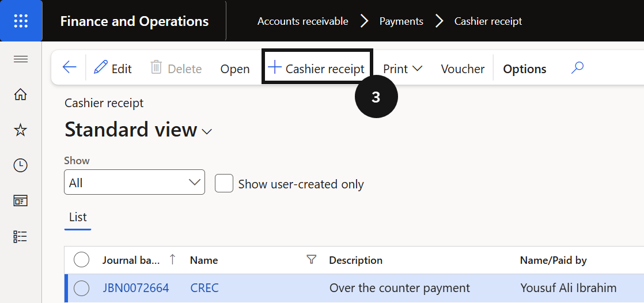Viewport: 644px width, 303px height.
Task: Click the Voucher button
Action: pyautogui.click(x=463, y=69)
